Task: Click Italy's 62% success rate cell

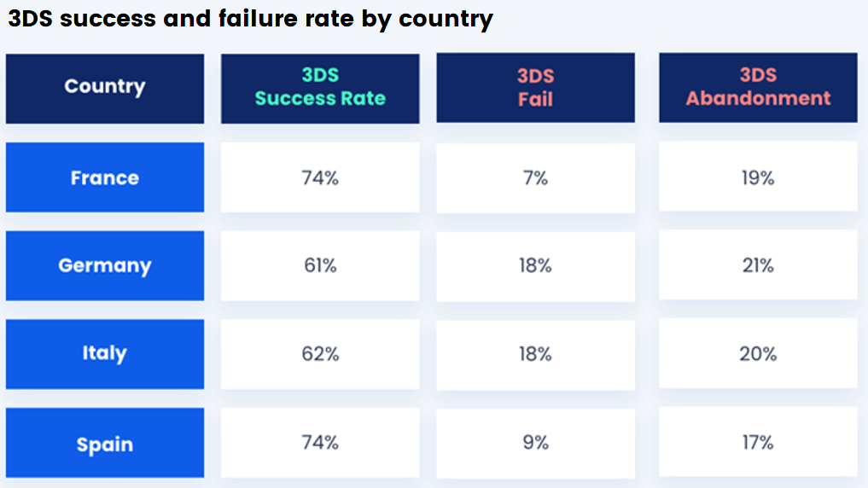Action: coord(320,353)
